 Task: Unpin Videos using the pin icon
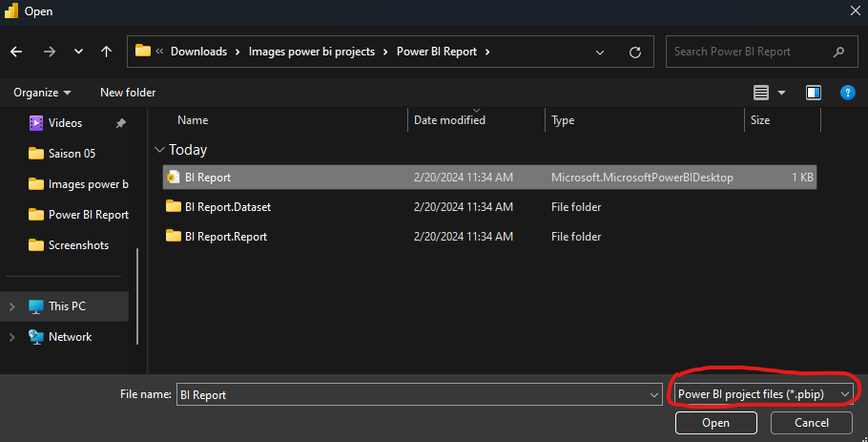coord(121,123)
